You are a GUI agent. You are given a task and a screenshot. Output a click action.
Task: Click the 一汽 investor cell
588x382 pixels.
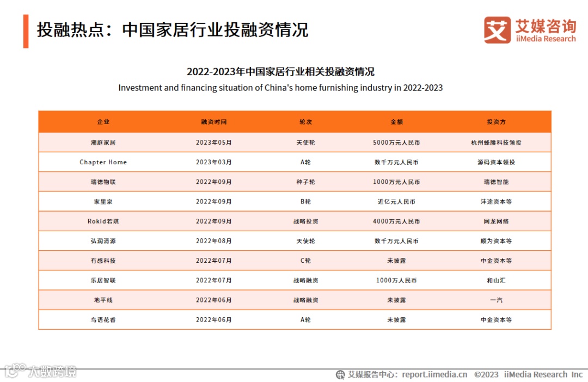pyautogui.click(x=496, y=300)
